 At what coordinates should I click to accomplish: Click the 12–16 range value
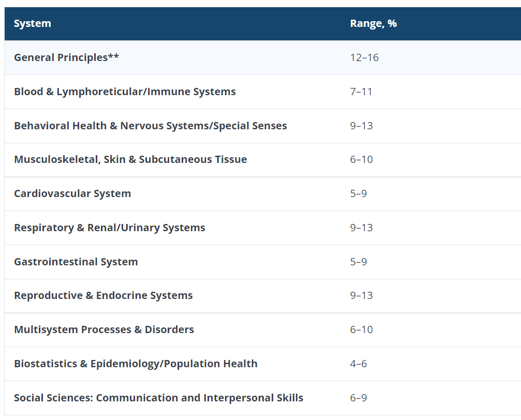(x=364, y=57)
